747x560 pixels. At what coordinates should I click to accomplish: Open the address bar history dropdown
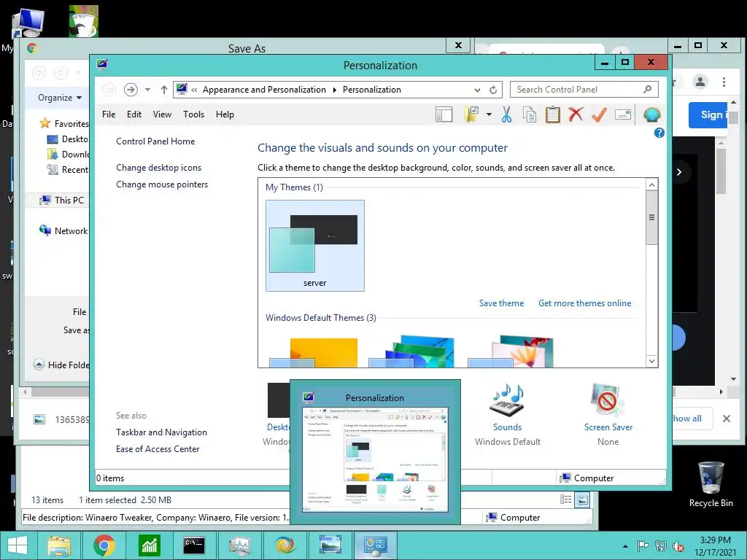477,90
